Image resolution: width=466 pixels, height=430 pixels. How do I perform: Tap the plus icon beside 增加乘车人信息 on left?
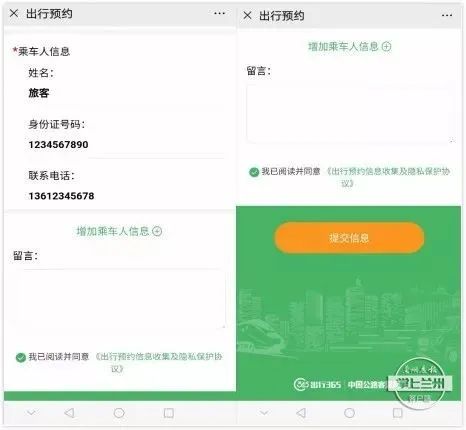pos(157,231)
